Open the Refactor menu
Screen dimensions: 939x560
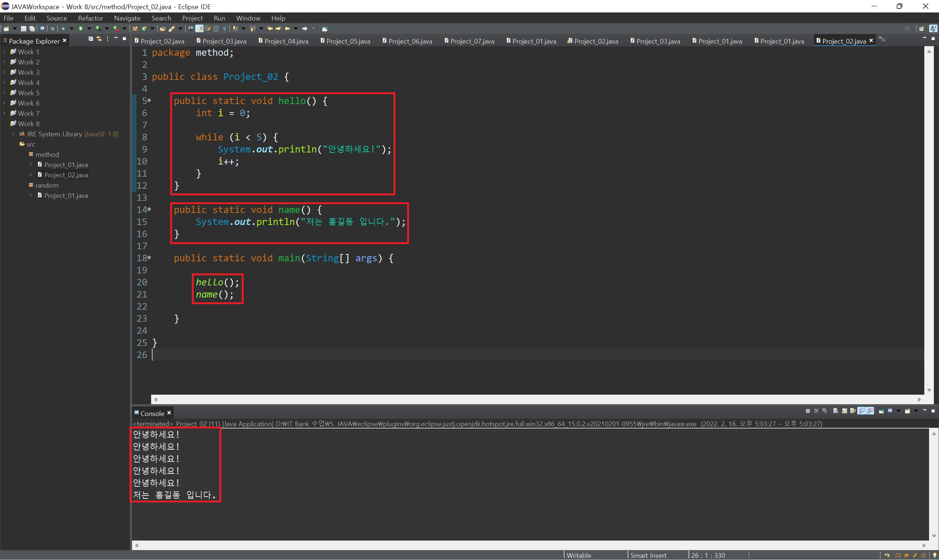pos(90,18)
